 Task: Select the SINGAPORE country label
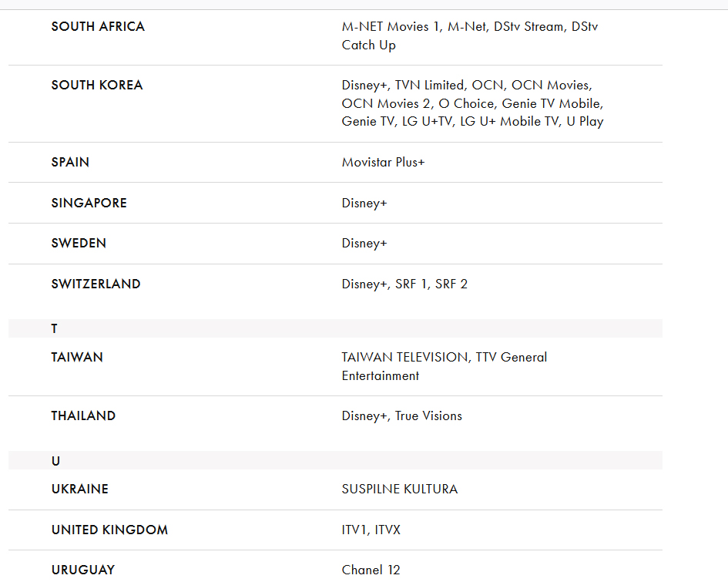pos(89,203)
